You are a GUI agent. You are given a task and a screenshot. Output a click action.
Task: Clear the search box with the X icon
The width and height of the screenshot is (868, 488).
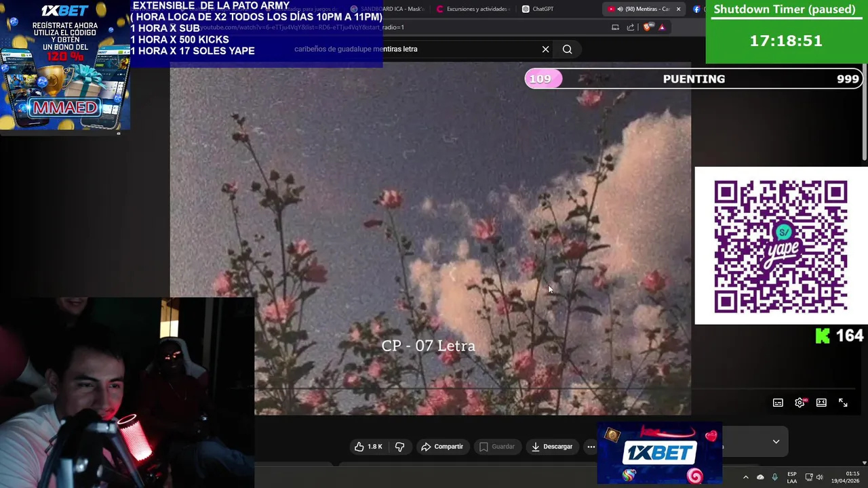click(545, 49)
